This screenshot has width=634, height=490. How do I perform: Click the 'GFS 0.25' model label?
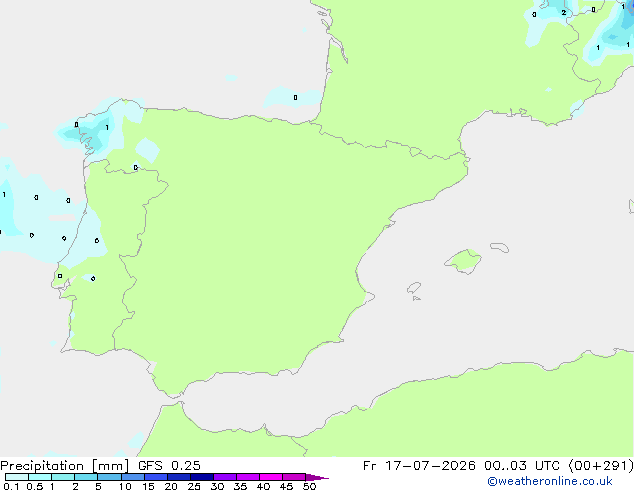point(169,466)
